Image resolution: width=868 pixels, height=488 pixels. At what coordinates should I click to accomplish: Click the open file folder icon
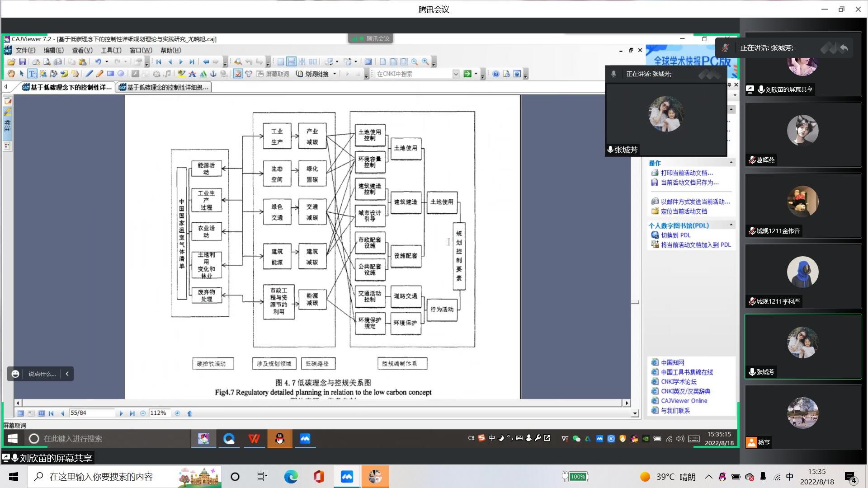(x=11, y=62)
